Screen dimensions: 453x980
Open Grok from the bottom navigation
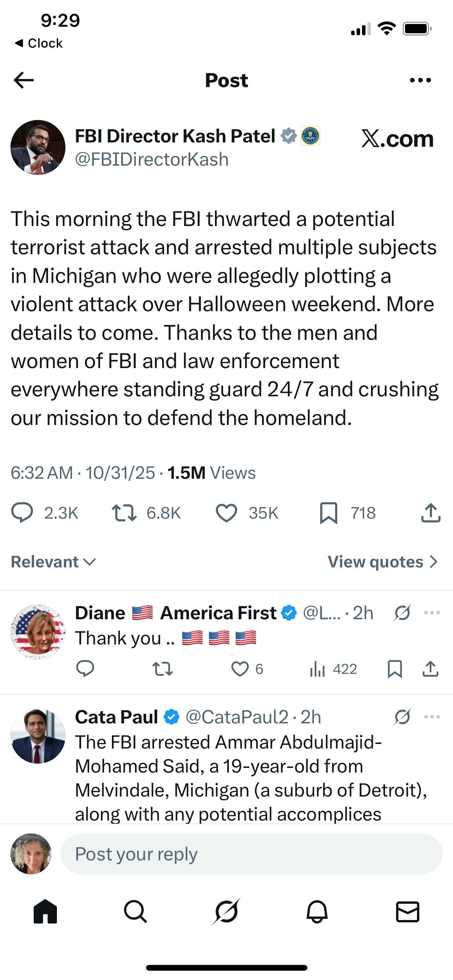click(226, 911)
